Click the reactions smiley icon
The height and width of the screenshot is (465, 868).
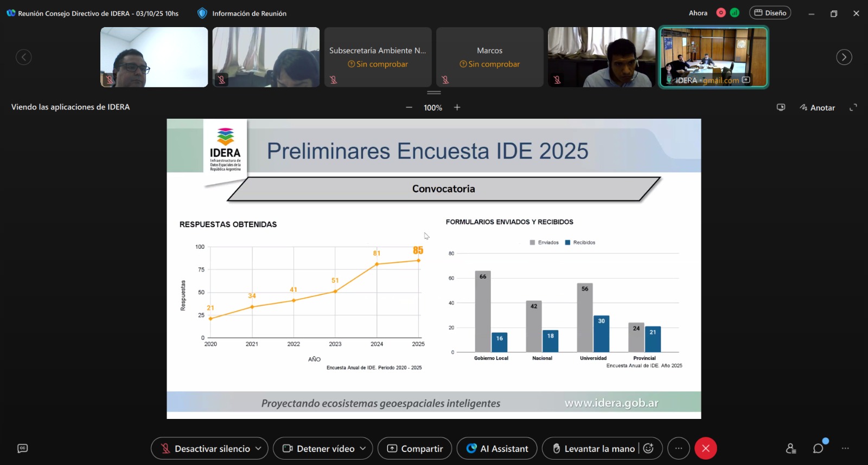pos(649,448)
